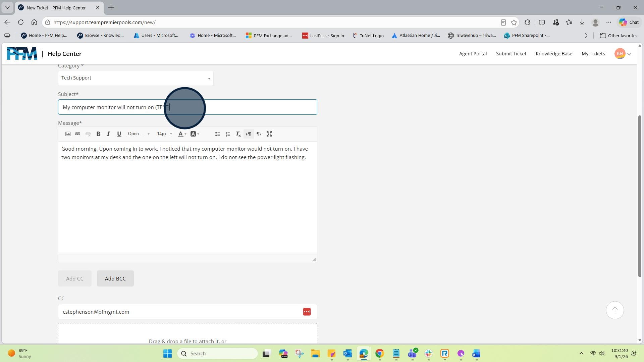Open the Knowledge Base page
Viewport: 644px width, 362px height.
pos(554,54)
